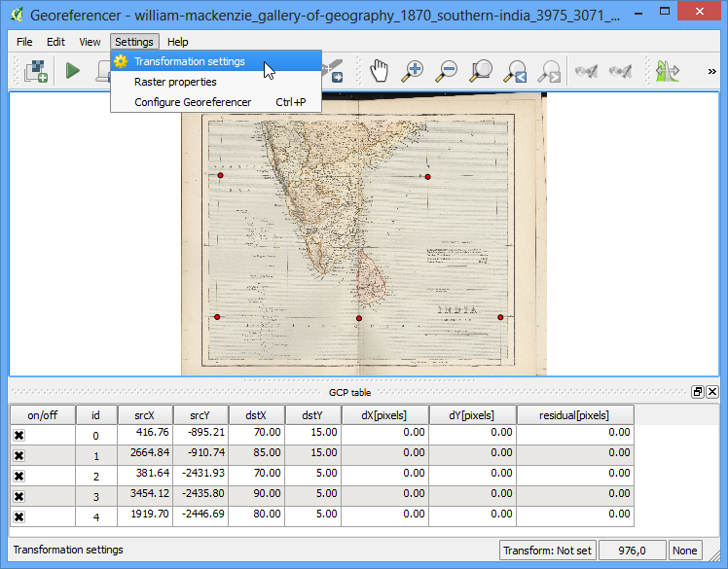Select srcY cell -910.74

pyautogui.click(x=200, y=456)
